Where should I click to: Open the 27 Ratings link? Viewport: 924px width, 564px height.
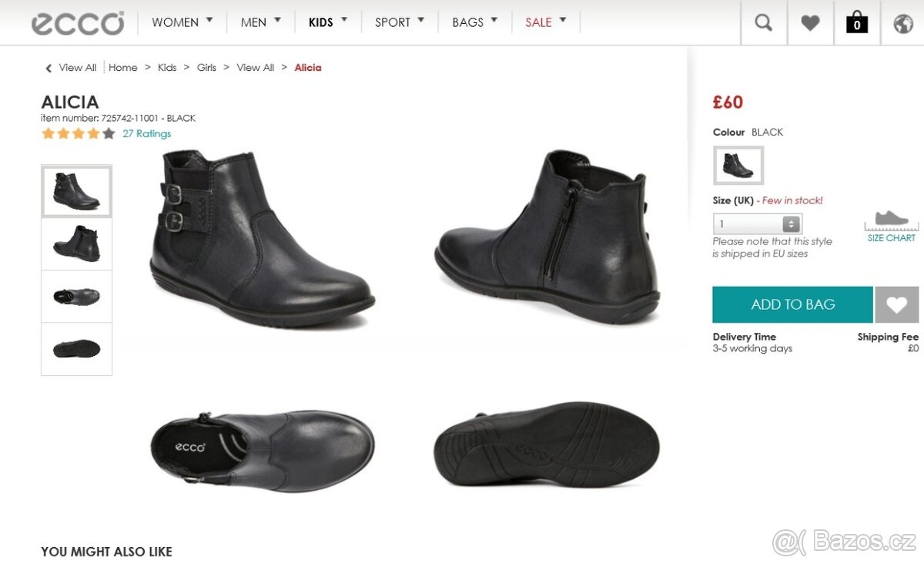(x=147, y=133)
